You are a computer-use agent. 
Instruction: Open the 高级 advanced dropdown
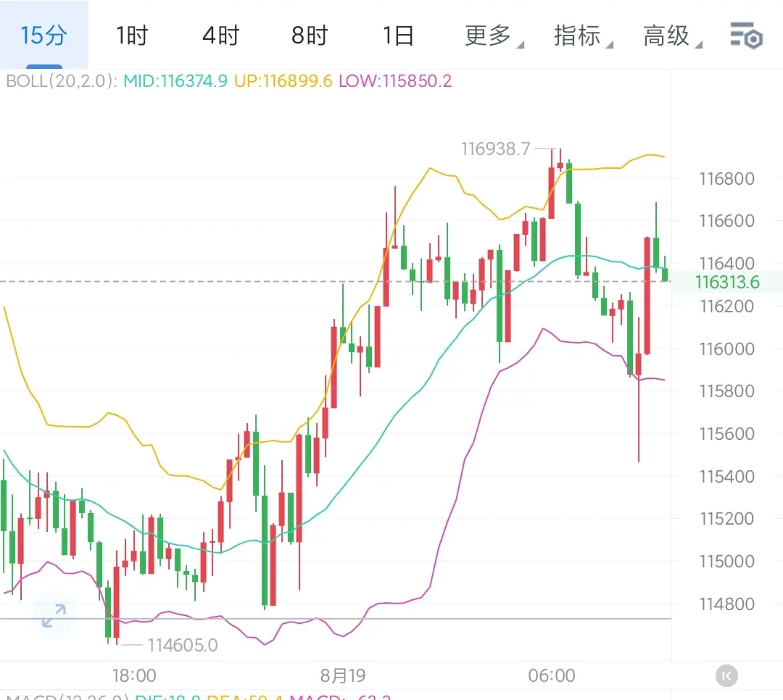[672, 36]
